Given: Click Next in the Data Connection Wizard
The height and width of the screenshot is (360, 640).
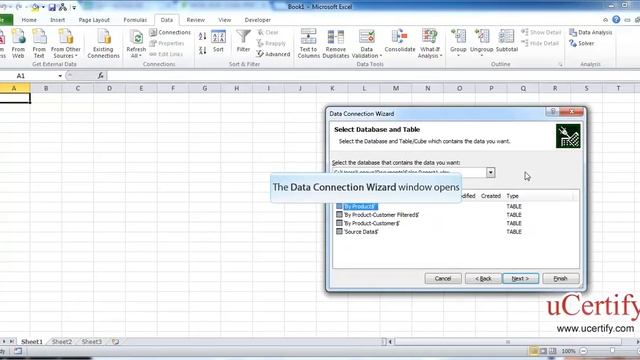Looking at the screenshot, I should 520,278.
